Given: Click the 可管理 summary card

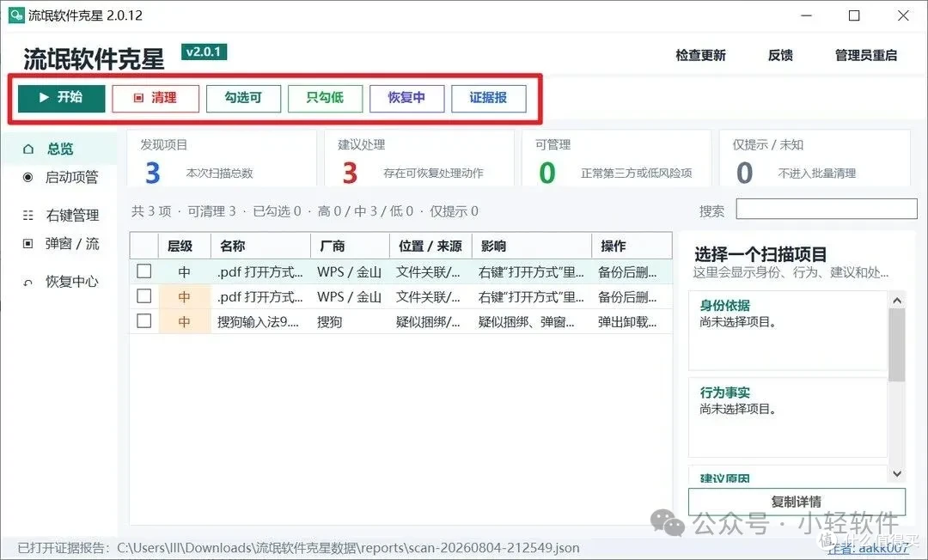Looking at the screenshot, I should (x=617, y=159).
